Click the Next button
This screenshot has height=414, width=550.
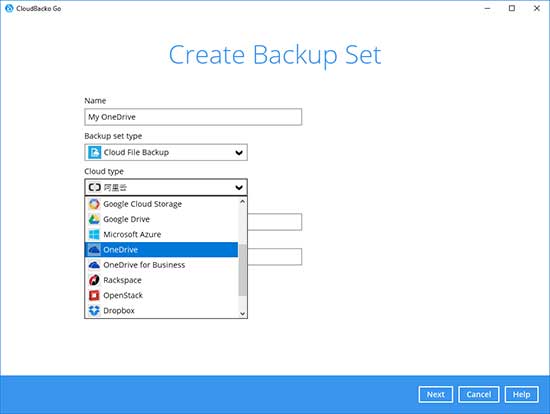tap(436, 394)
